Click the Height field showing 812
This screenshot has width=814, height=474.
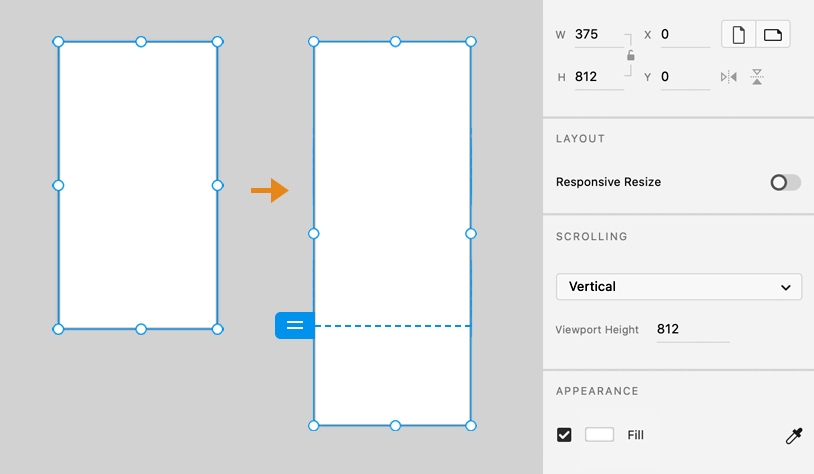[599, 77]
